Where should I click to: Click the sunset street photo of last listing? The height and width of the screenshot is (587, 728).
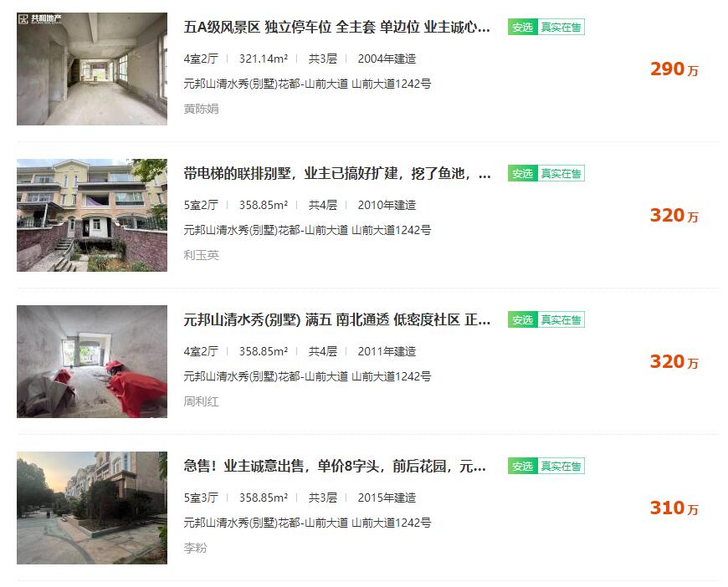point(92,508)
